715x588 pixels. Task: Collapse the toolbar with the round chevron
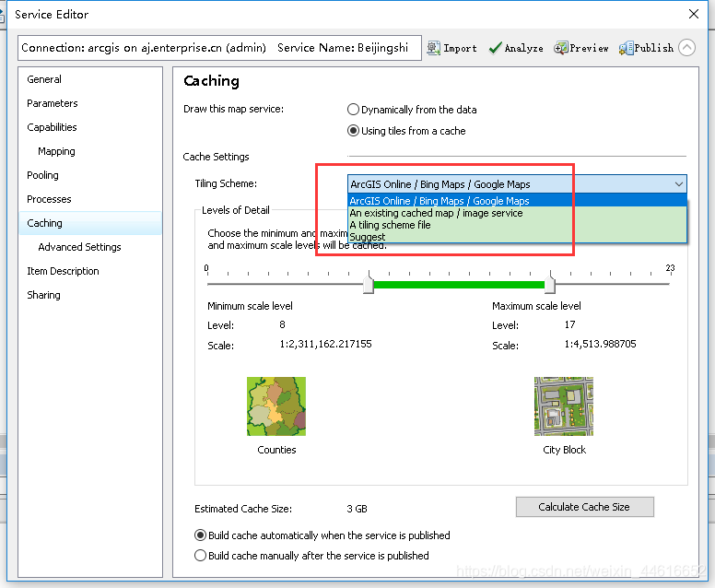coord(686,47)
